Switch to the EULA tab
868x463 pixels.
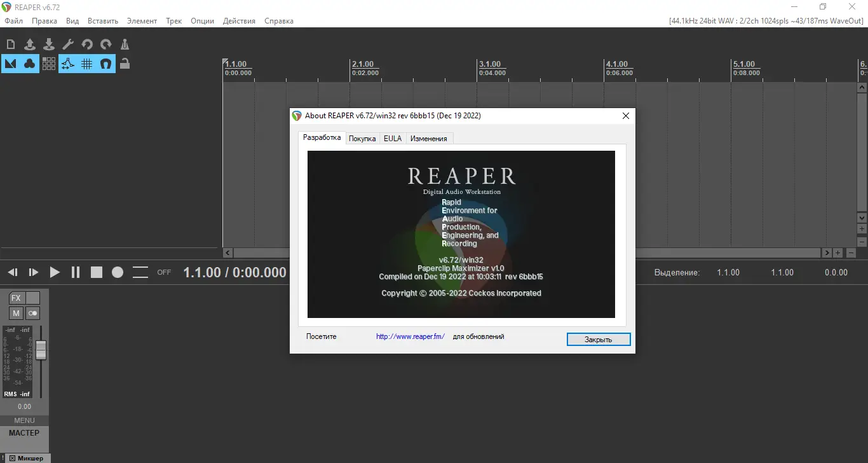(x=393, y=138)
